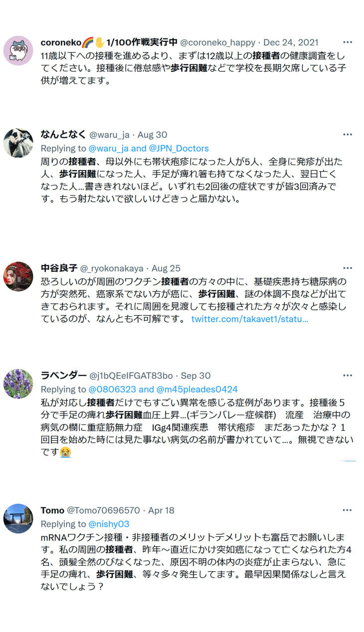Open more options on ラベンダー tweet
Screen dimensions: 364x632
click(348, 376)
